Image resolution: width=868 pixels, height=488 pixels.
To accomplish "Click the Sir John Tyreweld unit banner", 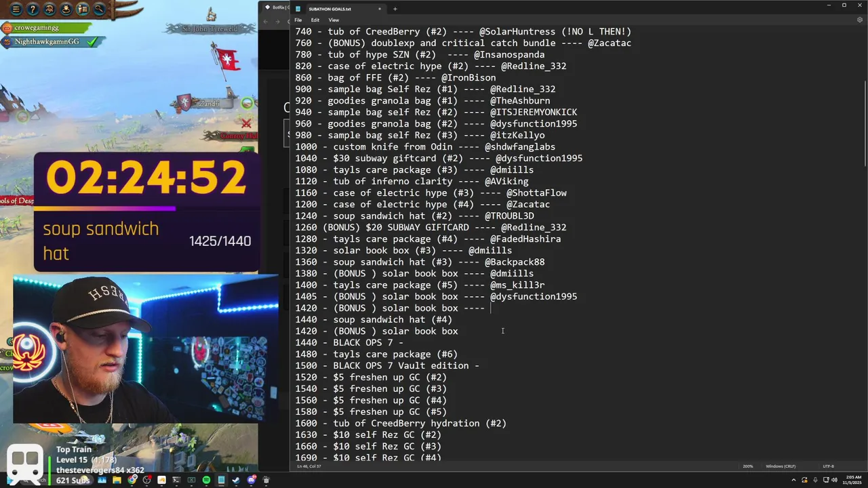I will [210, 29].
